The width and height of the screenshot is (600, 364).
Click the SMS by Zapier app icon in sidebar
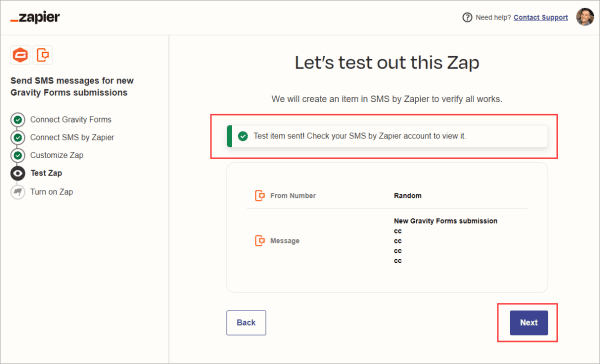click(42, 55)
